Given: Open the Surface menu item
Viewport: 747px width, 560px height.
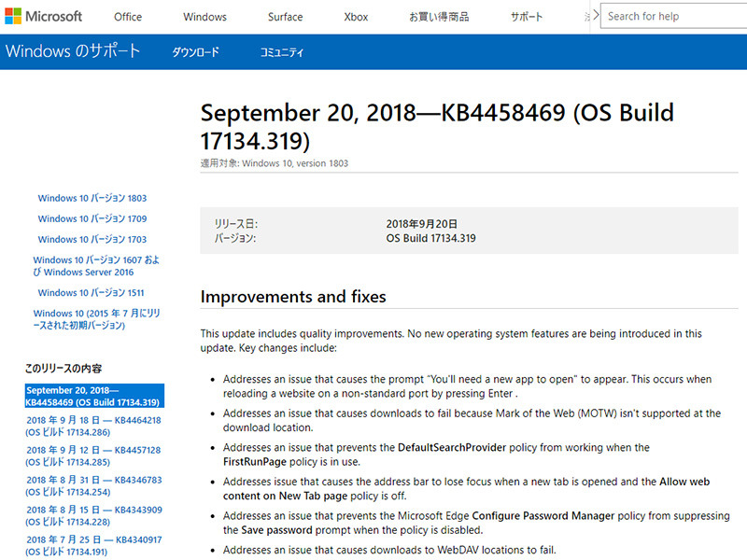Looking at the screenshot, I should [285, 17].
